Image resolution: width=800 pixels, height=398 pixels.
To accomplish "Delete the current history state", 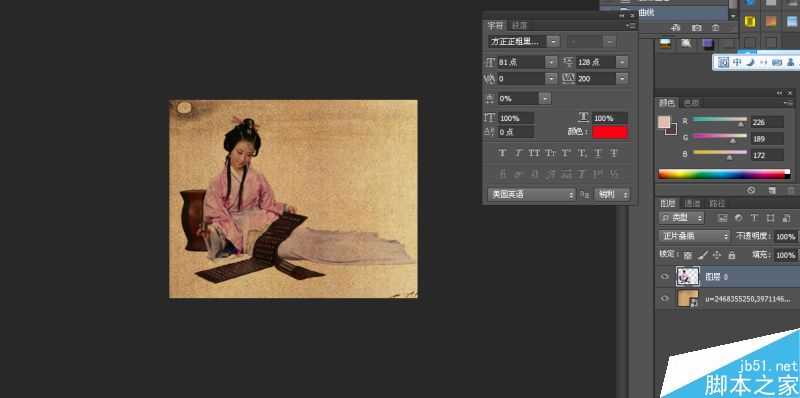I will click(x=716, y=28).
